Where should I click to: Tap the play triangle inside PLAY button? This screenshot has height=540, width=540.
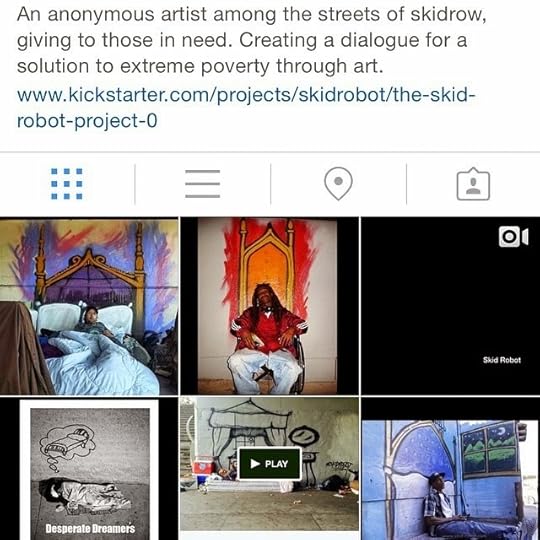point(255,464)
